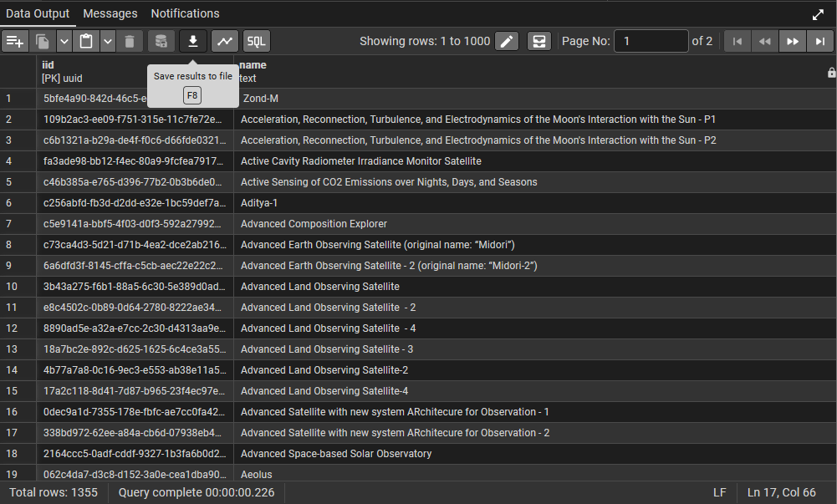Click the cell mentioning "Midori" original name
Viewport: 837px width, 504px height.
tap(535, 244)
